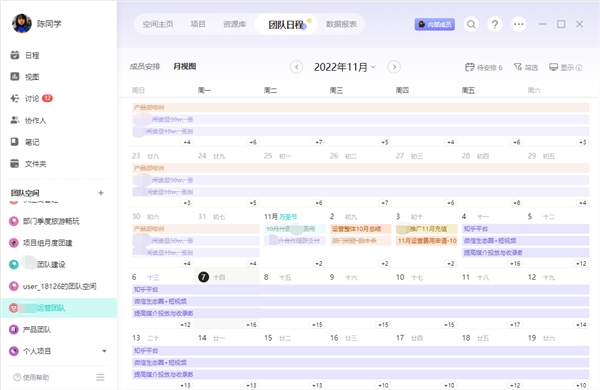This screenshot has width=600, height=390.
Task: Open 讨论 with the 12 badge
Action: click(x=31, y=99)
